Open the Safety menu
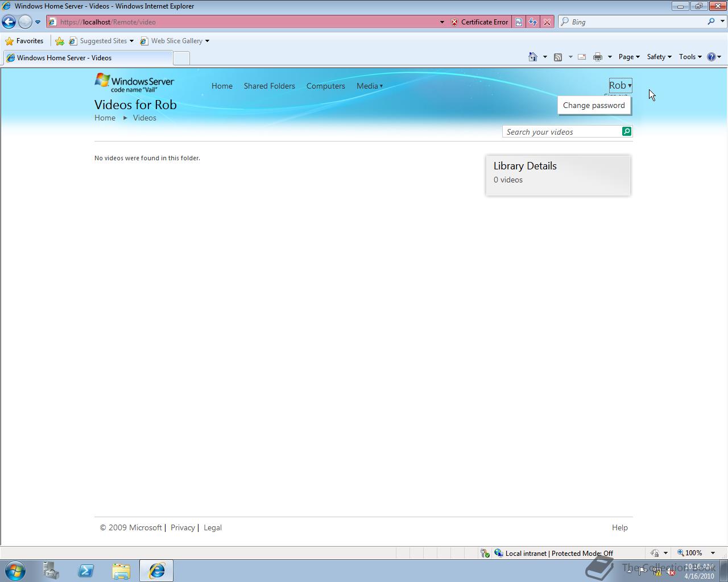Image resolution: width=728 pixels, height=582 pixels. pos(659,57)
